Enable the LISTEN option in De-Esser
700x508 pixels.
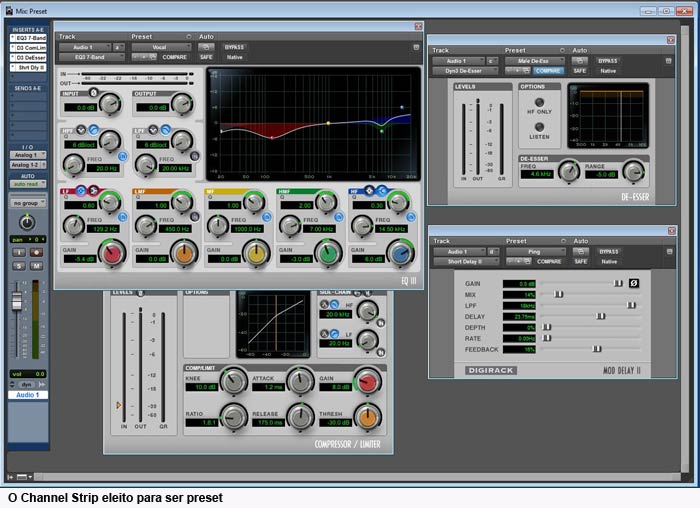[x=539, y=127]
